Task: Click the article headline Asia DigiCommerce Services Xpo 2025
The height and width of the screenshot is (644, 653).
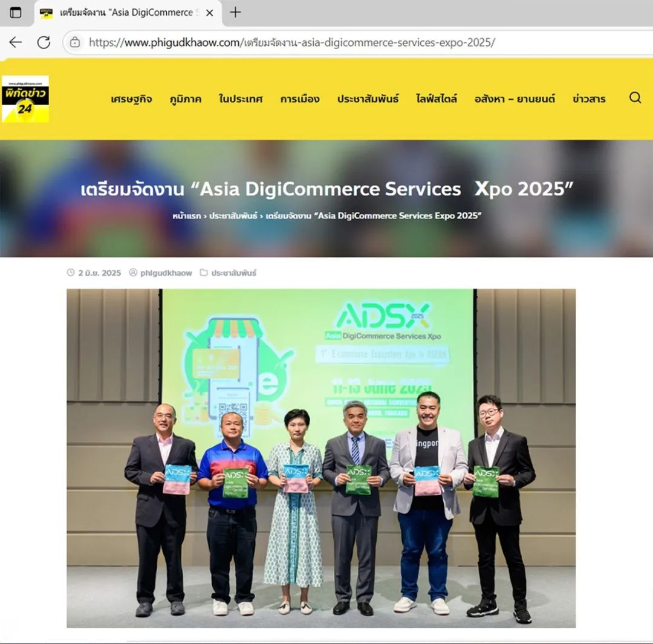Action: pyautogui.click(x=327, y=189)
